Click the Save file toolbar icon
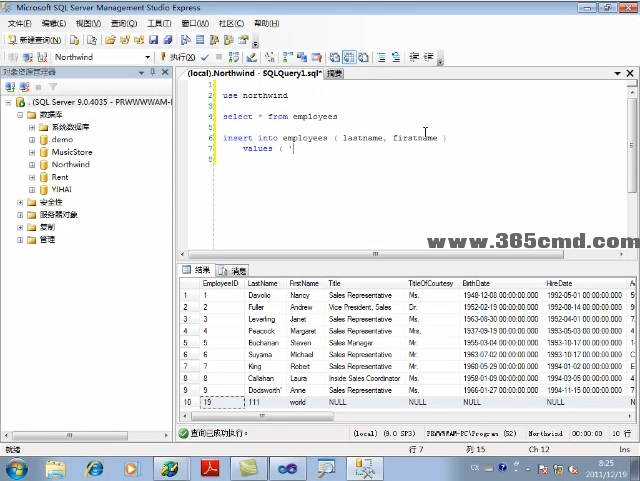The image size is (640, 481). click(x=153, y=40)
